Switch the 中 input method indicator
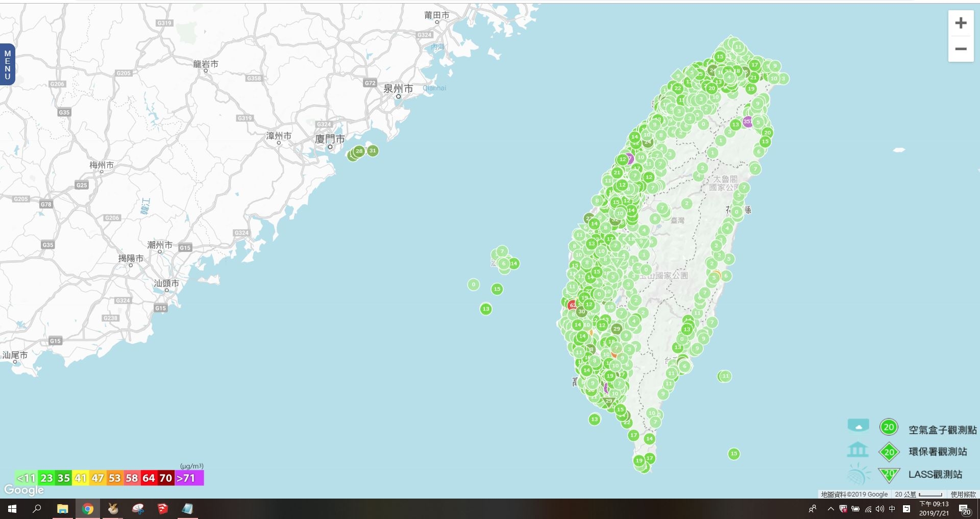Viewport: 980px width, 519px height. pyautogui.click(x=892, y=509)
